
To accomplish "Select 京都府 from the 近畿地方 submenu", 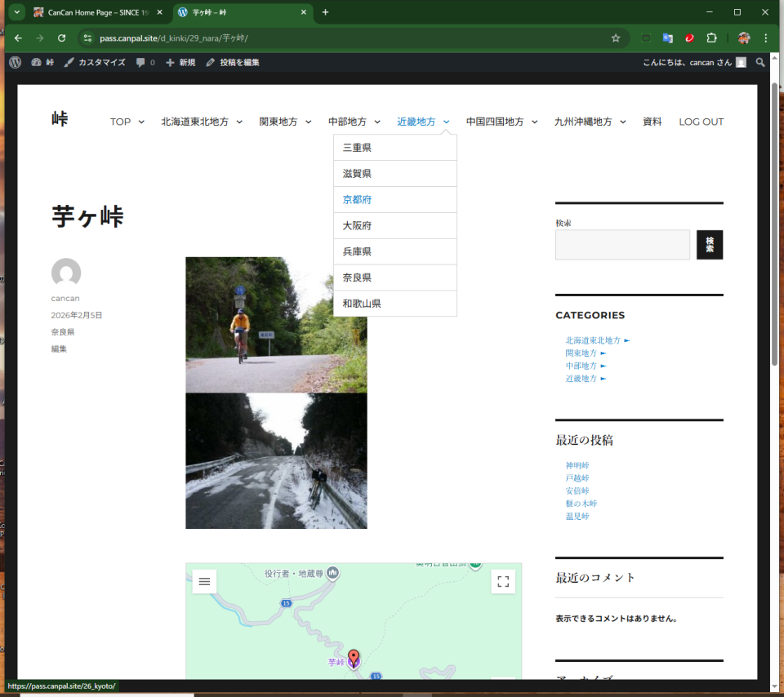I will click(x=358, y=199).
